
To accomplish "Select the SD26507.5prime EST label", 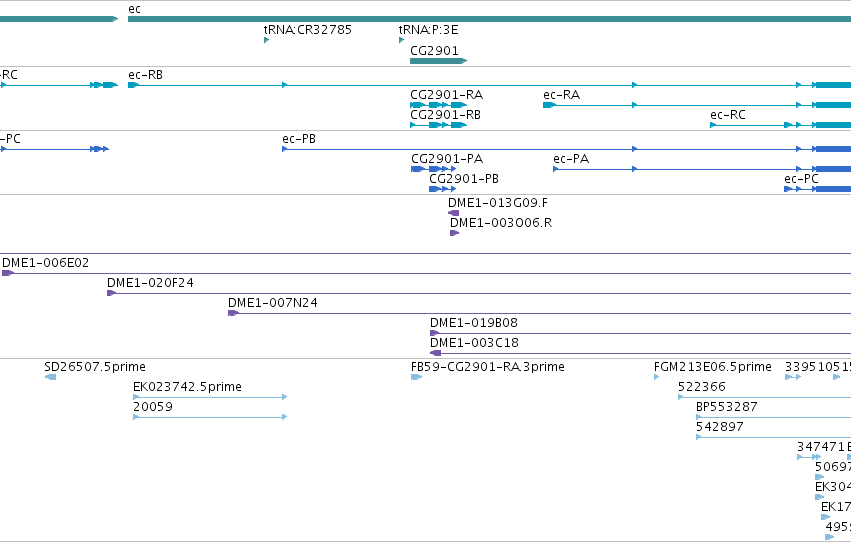I will click(95, 367).
